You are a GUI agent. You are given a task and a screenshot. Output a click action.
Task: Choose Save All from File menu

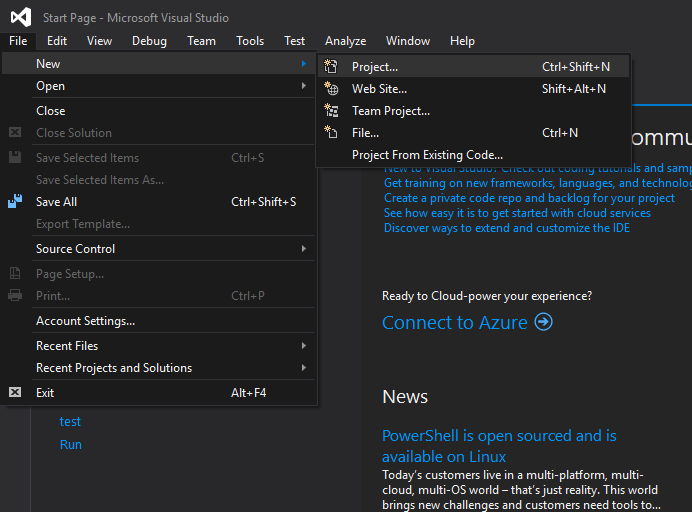click(x=159, y=202)
